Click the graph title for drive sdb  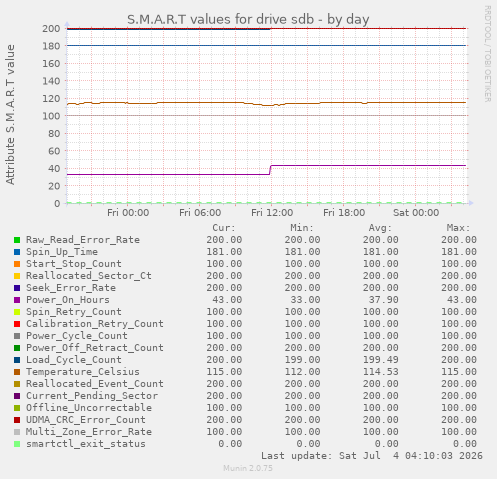(x=248, y=19)
